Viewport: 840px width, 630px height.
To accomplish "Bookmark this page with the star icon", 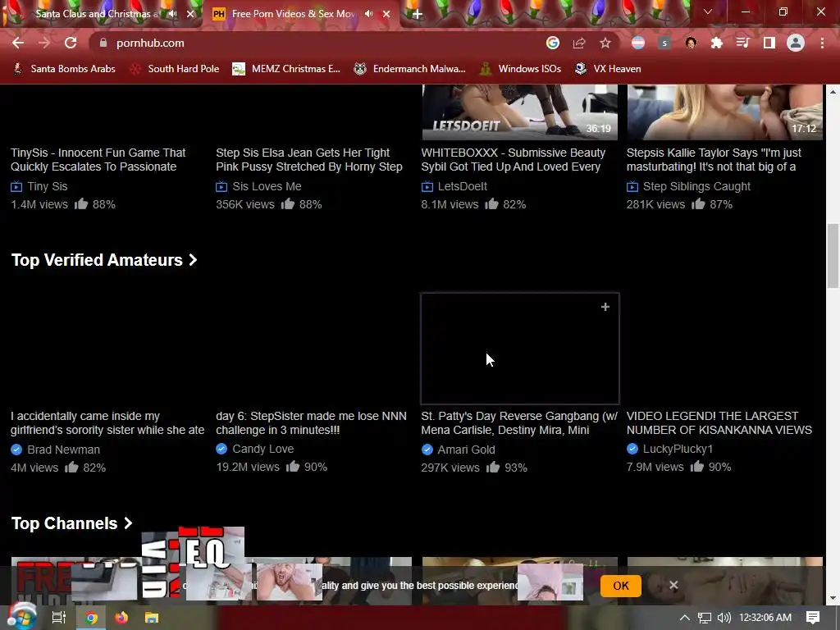I will coord(605,43).
